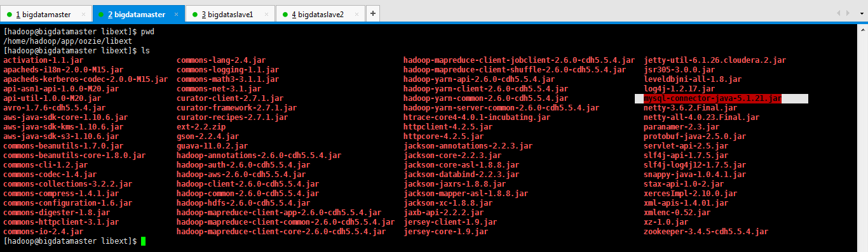Click xz-1.0.jar entry
Image resolution: width=868 pixels, height=252 pixels.
(x=666, y=222)
